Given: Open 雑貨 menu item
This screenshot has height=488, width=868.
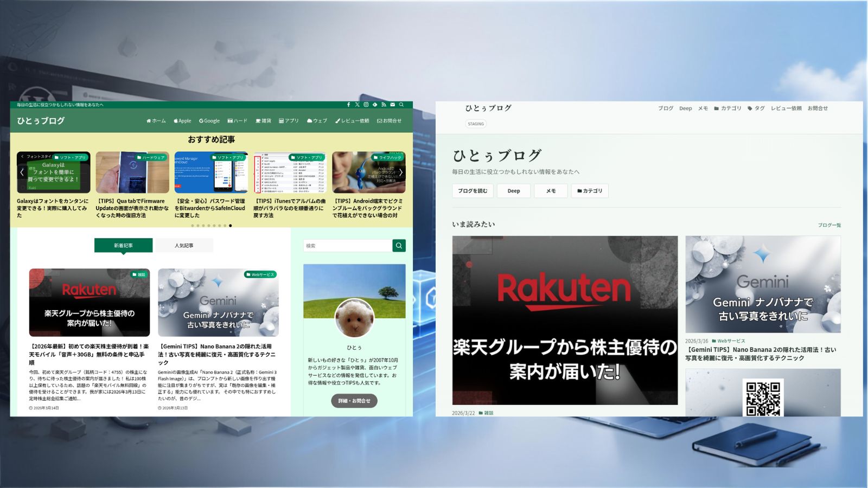Looking at the screenshot, I should coord(263,121).
